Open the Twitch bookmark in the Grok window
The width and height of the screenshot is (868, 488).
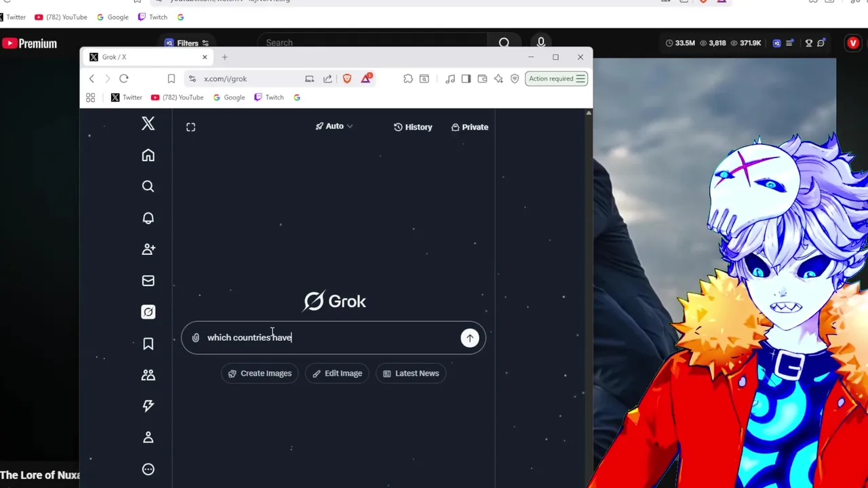click(x=269, y=98)
